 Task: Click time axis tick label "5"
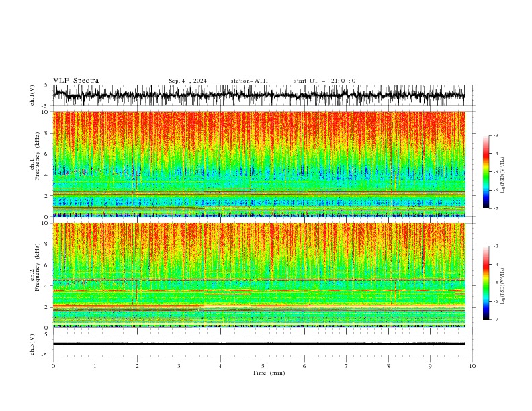[263, 366]
